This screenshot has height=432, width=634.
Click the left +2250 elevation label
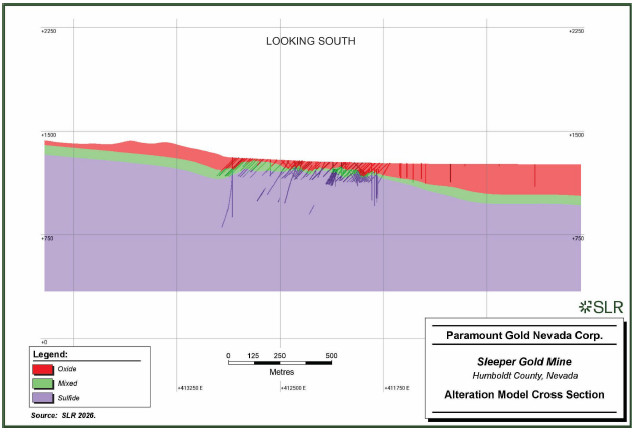click(x=49, y=31)
